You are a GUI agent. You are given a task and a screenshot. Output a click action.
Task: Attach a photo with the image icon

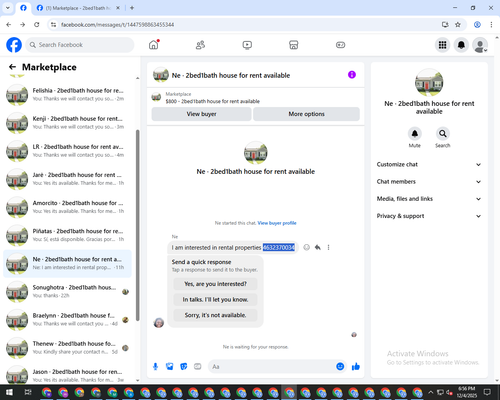[x=170, y=367]
